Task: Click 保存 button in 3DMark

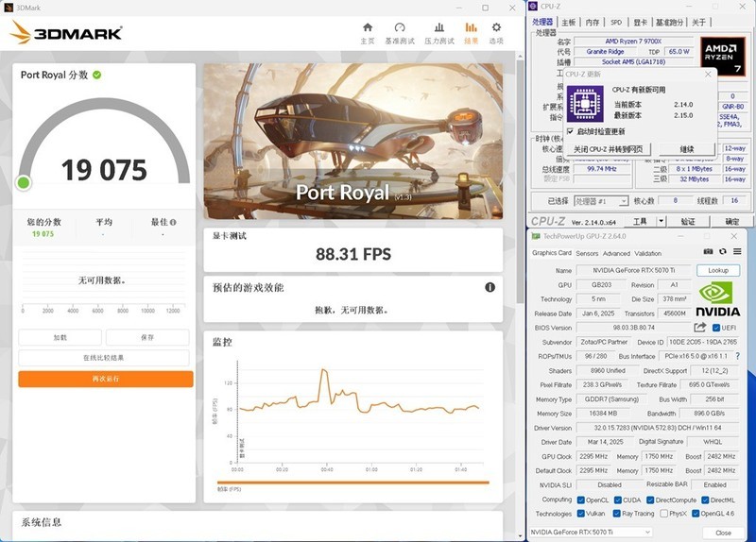Action: point(147,337)
